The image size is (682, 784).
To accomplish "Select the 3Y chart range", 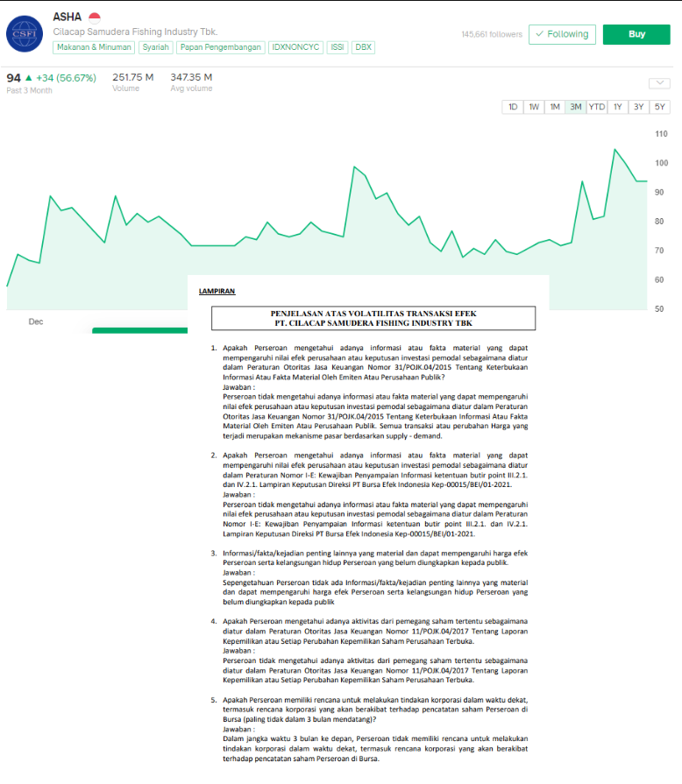I will click(x=639, y=107).
